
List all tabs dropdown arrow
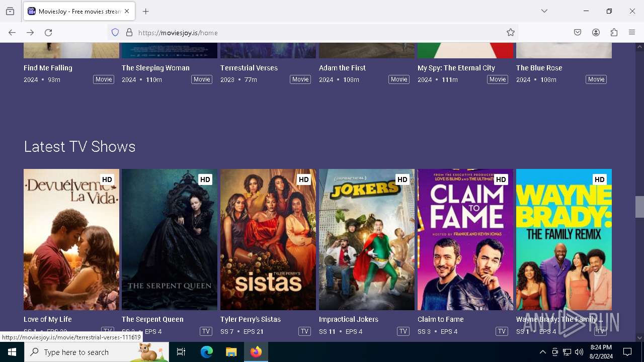(544, 11)
